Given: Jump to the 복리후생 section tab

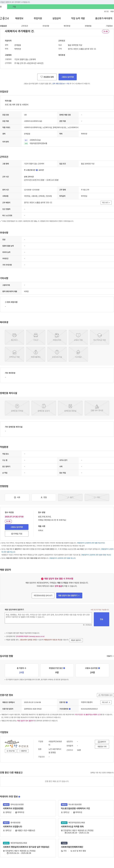Looking at the screenshot, I should click(67, 26).
